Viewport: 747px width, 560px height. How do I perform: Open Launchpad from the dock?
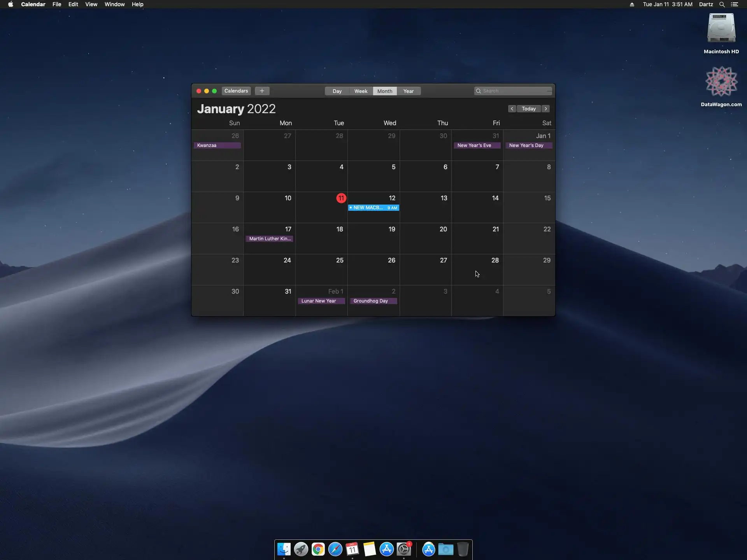301,549
